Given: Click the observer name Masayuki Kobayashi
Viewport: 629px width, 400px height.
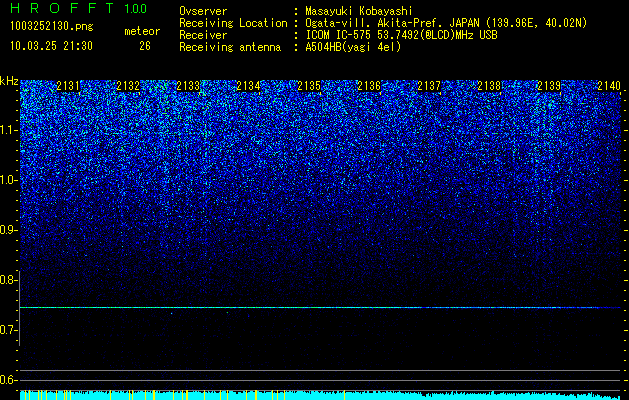Looking at the screenshot, I should pos(358,11).
